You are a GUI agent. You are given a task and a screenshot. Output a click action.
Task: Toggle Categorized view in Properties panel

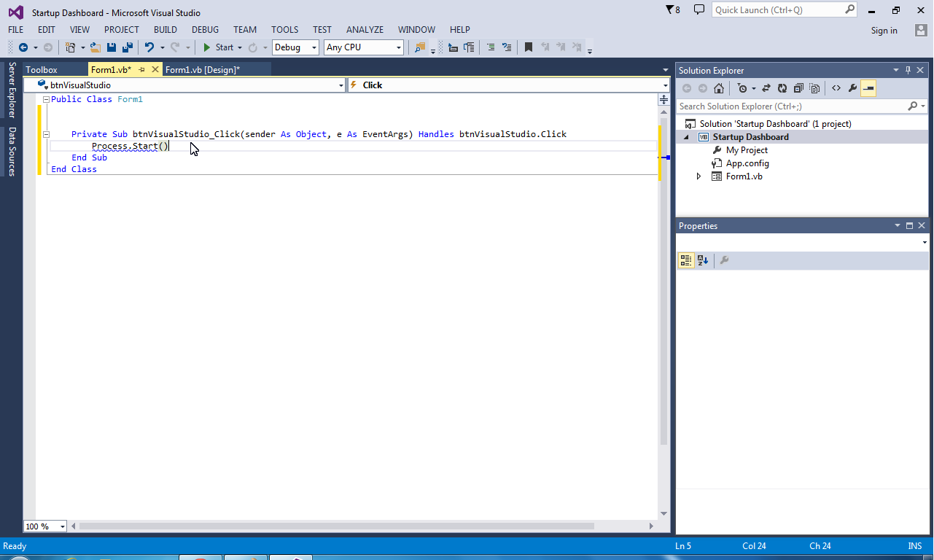coord(686,260)
